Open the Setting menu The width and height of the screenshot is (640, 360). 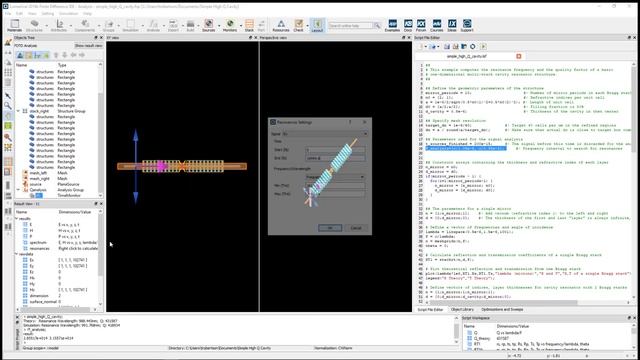click(47, 13)
